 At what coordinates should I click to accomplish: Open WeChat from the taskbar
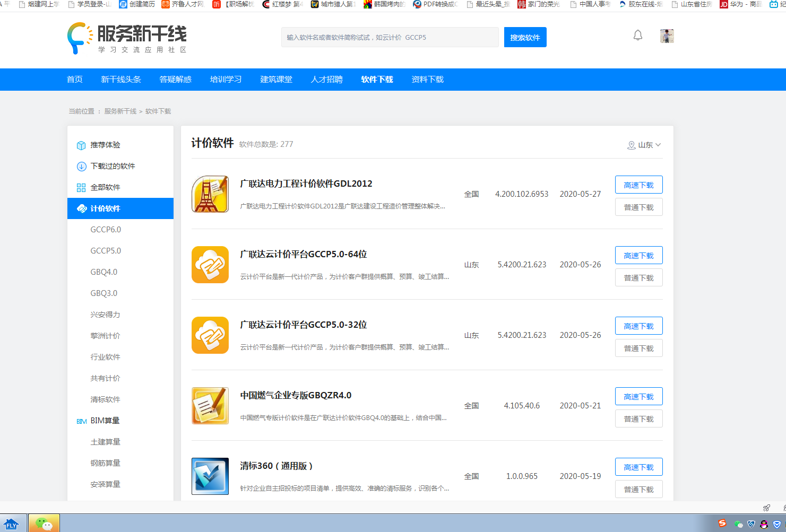(44, 524)
